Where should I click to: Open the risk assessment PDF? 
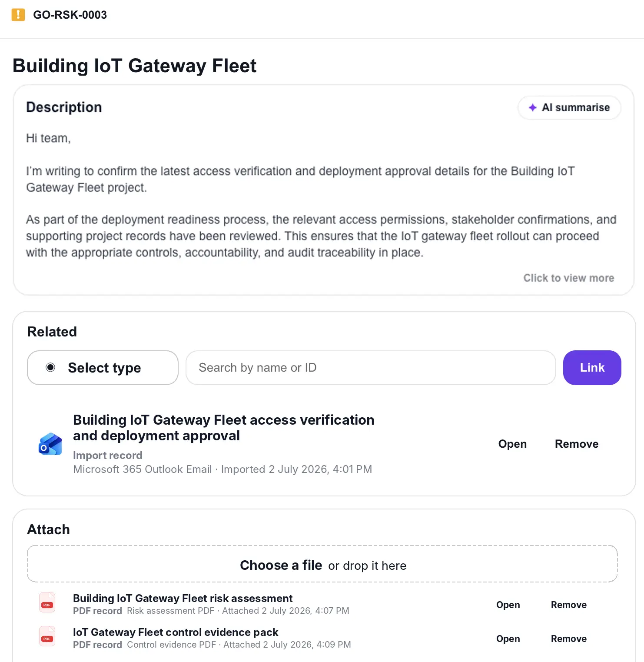click(x=508, y=605)
